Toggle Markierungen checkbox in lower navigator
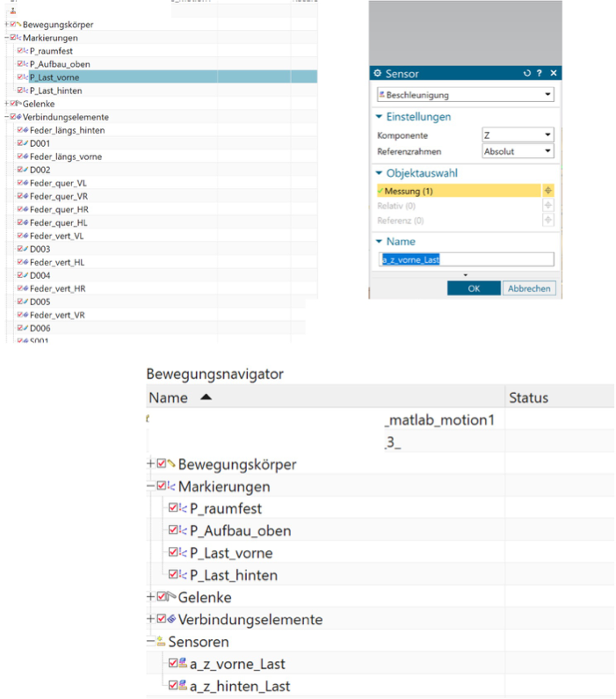Image resolution: width=616 pixels, height=699 pixels. click(162, 486)
